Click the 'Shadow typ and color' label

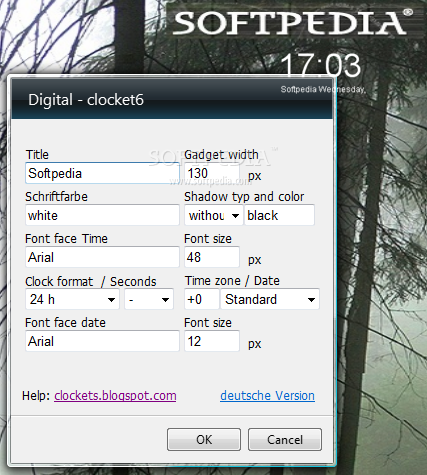click(244, 197)
